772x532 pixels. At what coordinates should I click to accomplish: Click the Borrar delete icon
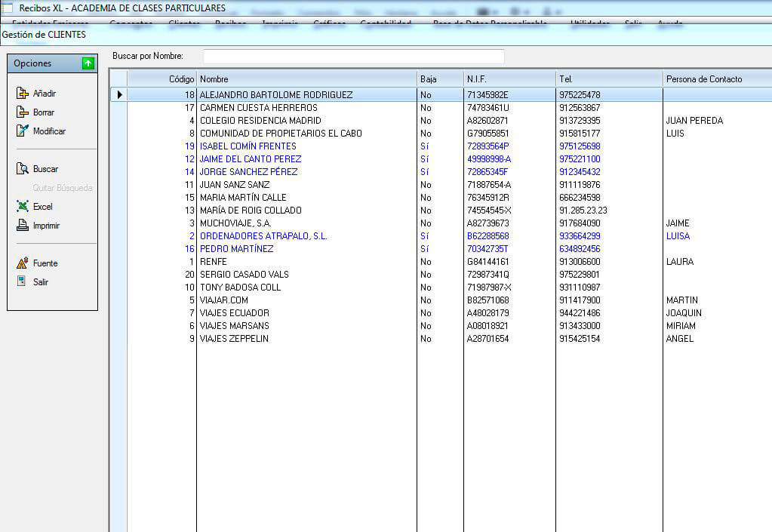point(23,112)
